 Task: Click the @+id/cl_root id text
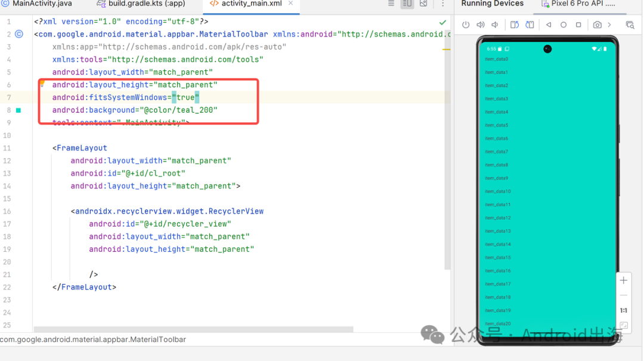click(154, 174)
